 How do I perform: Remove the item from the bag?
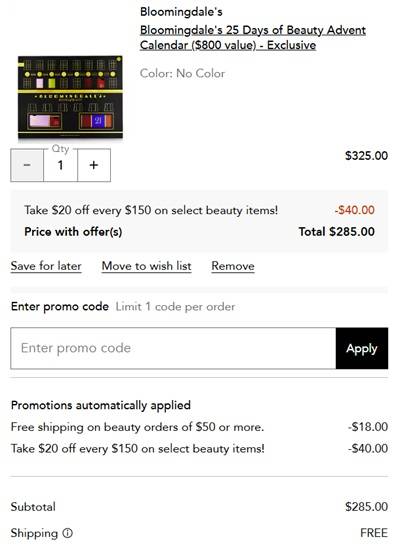(x=233, y=266)
